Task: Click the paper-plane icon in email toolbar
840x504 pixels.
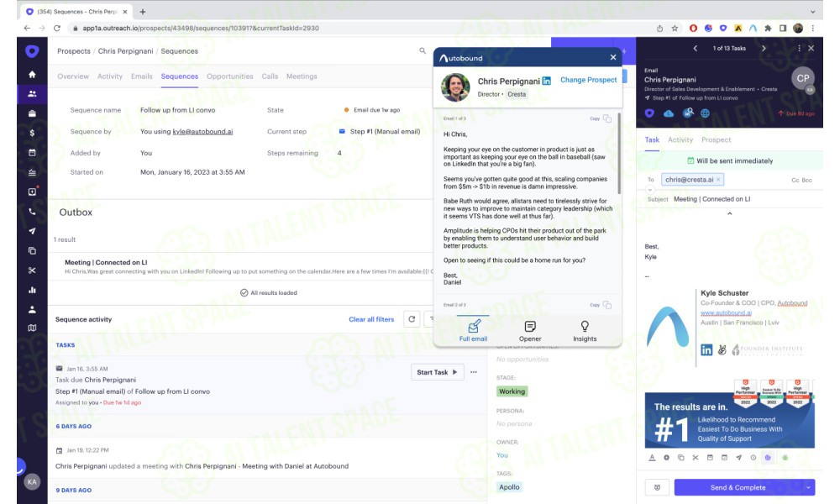Action: (738, 458)
